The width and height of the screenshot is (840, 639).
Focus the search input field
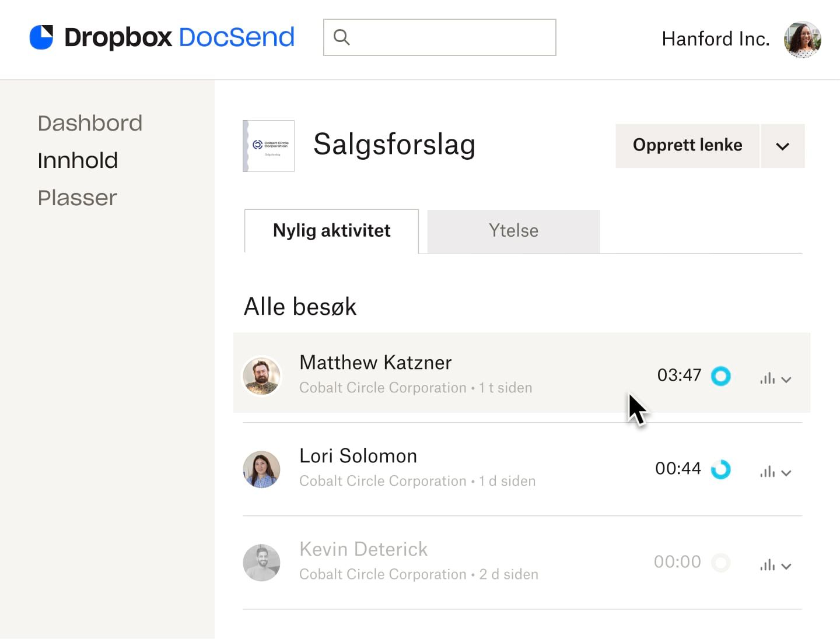point(440,37)
